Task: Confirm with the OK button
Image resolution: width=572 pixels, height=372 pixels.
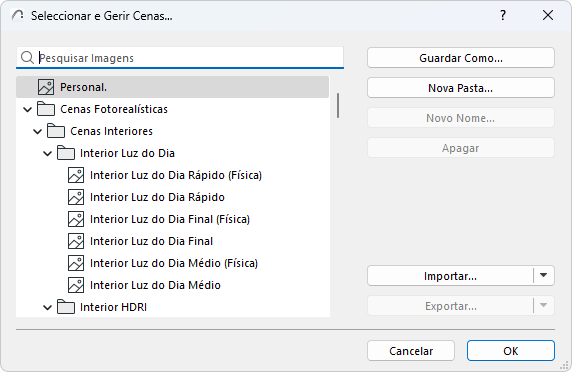Action: point(511,350)
